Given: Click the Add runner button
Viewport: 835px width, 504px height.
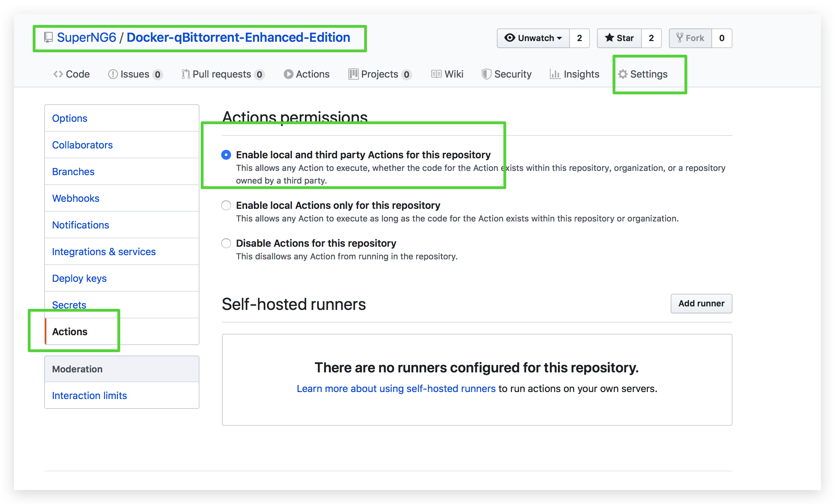Looking at the screenshot, I should coord(701,304).
